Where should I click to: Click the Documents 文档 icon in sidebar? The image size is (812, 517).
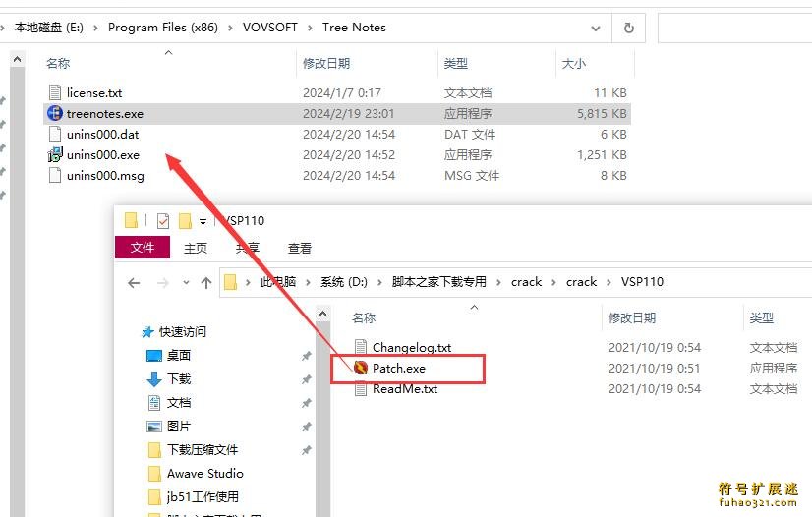[x=154, y=403]
